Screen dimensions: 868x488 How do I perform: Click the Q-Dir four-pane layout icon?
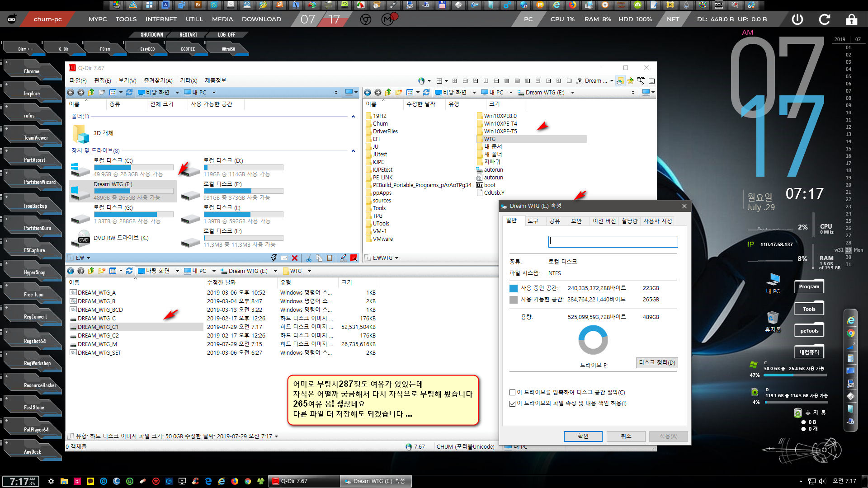point(439,81)
